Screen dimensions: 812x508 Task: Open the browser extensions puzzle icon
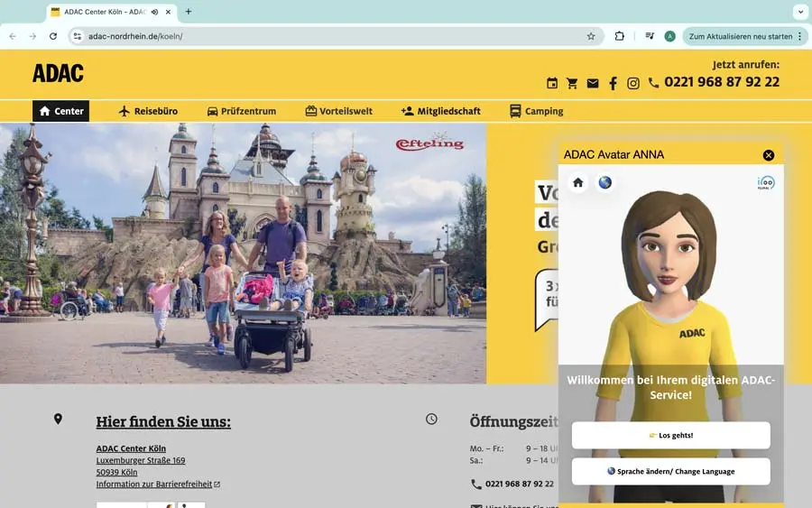click(x=619, y=36)
